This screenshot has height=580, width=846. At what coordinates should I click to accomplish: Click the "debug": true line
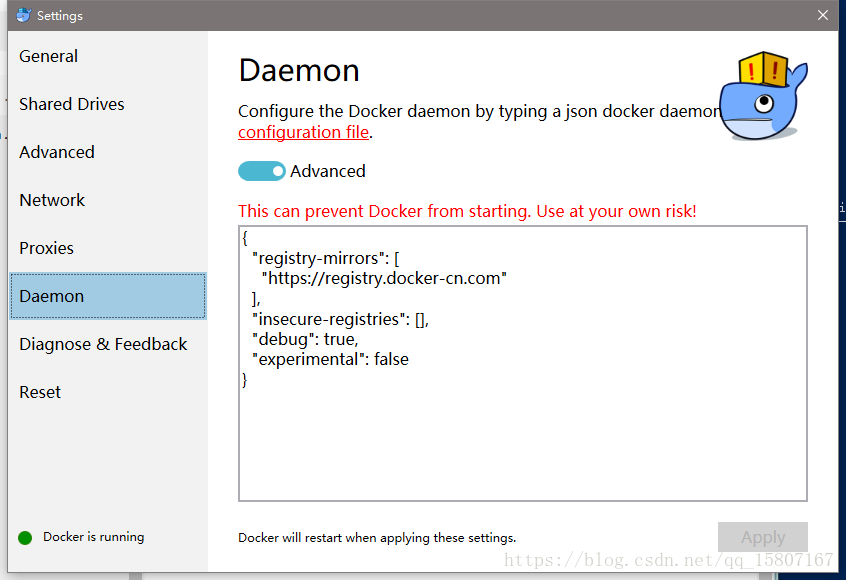[x=305, y=339]
